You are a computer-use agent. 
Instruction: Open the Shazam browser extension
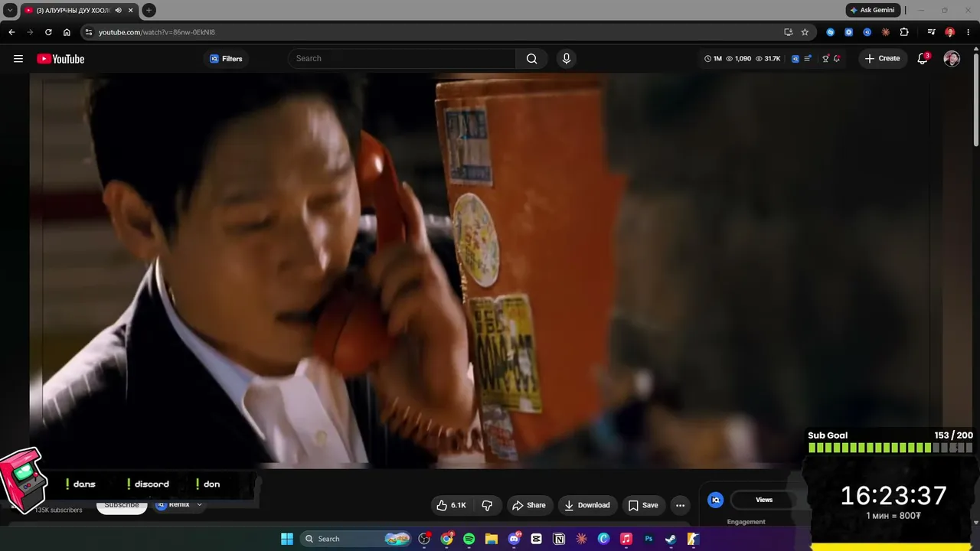pyautogui.click(x=831, y=32)
